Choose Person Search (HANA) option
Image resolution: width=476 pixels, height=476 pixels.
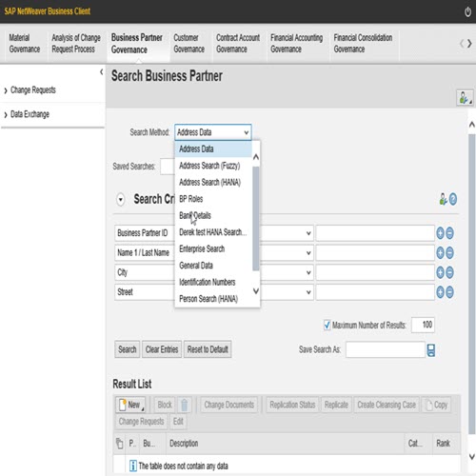213,299
